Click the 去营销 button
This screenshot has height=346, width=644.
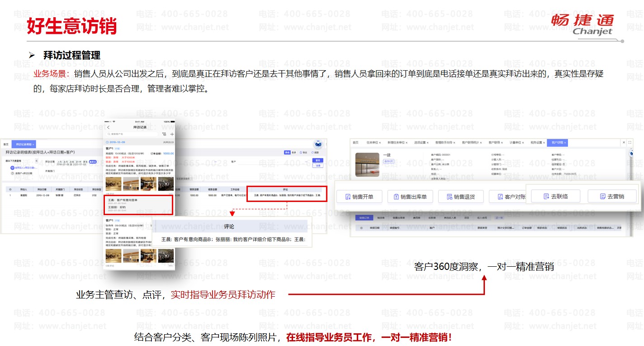612,196
